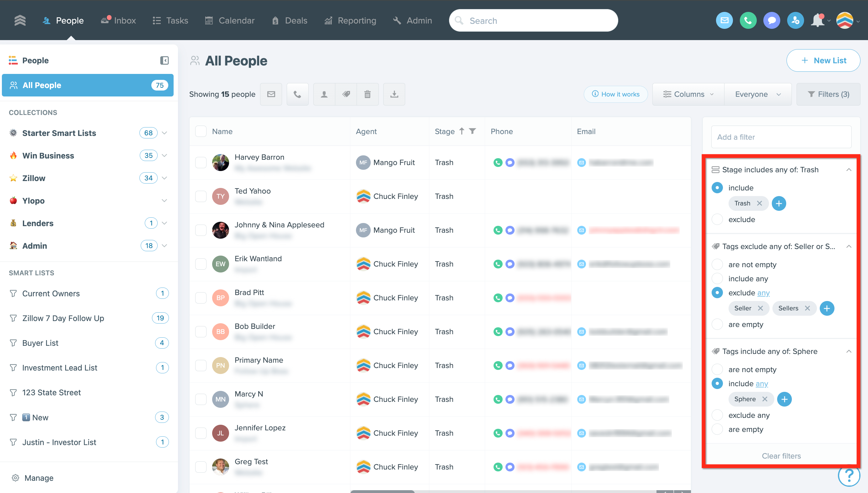Image resolution: width=868 pixels, height=493 pixels.
Task: Open the purple text message icon in header
Action: click(x=771, y=21)
